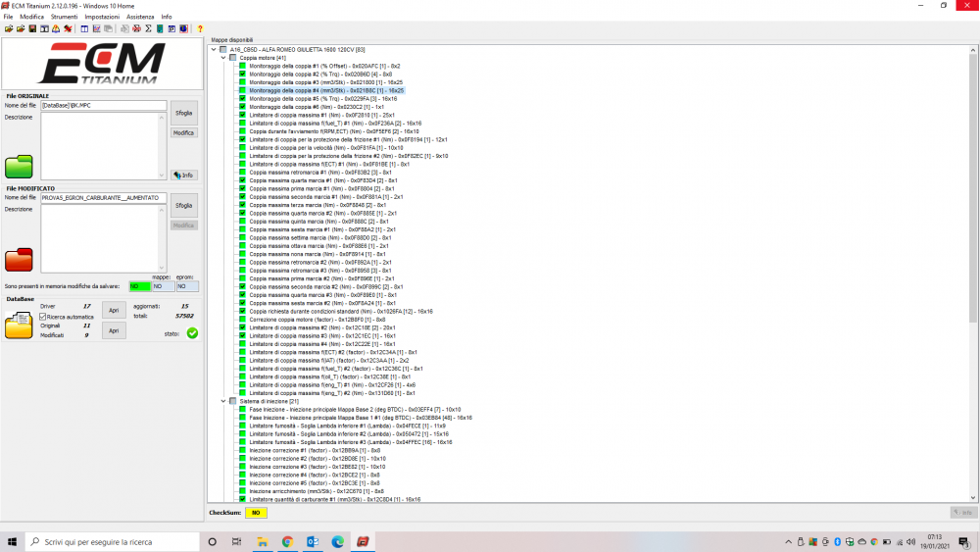The image size is (980, 552).
Task: Toggle checkbox for Monitoraggio della coppia #2
Action: [x=242, y=74]
